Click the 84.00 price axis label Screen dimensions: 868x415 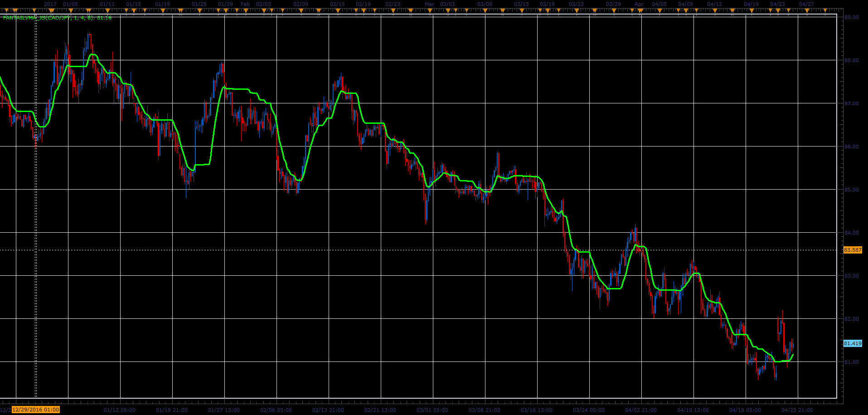(x=852, y=233)
